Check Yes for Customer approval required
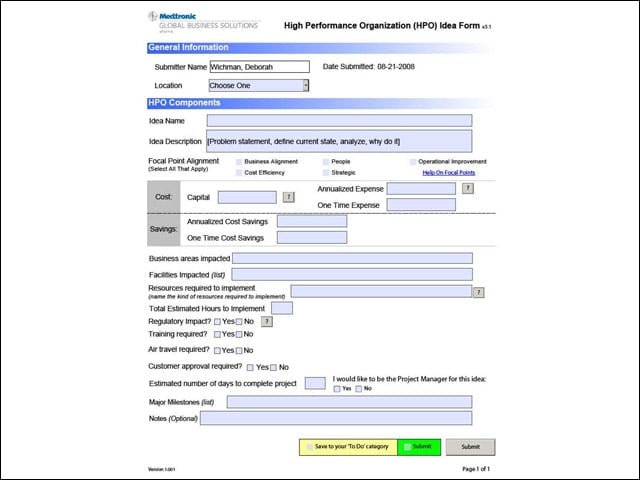Image resolution: width=640 pixels, height=480 pixels. tap(250, 367)
